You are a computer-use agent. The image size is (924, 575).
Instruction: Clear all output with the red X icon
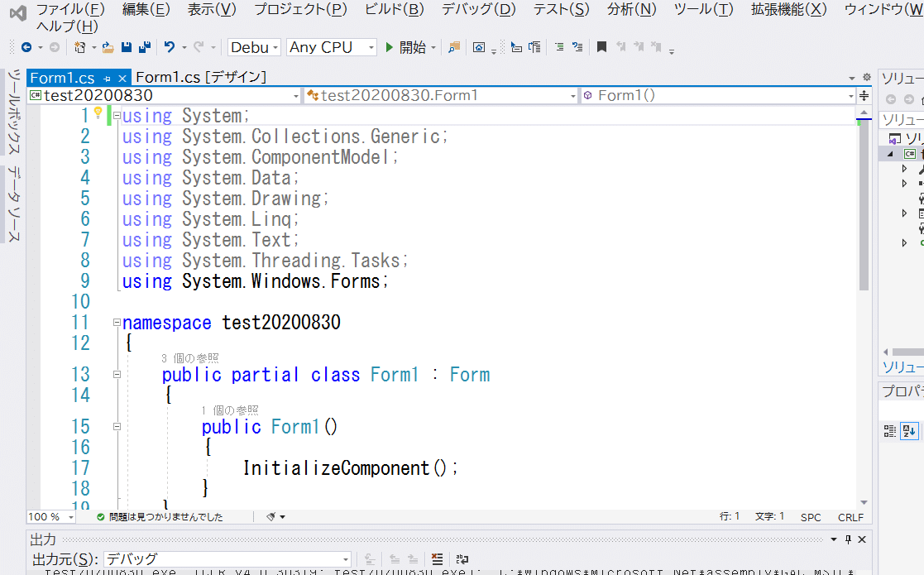(437, 558)
